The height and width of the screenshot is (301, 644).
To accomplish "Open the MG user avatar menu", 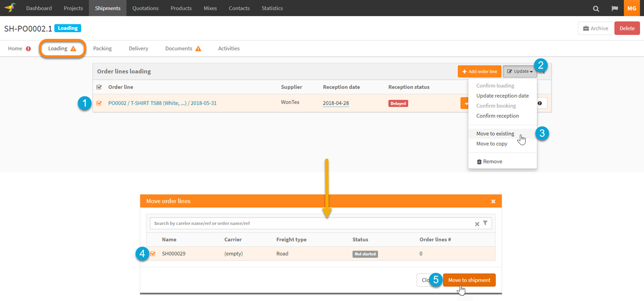I will click(631, 9).
